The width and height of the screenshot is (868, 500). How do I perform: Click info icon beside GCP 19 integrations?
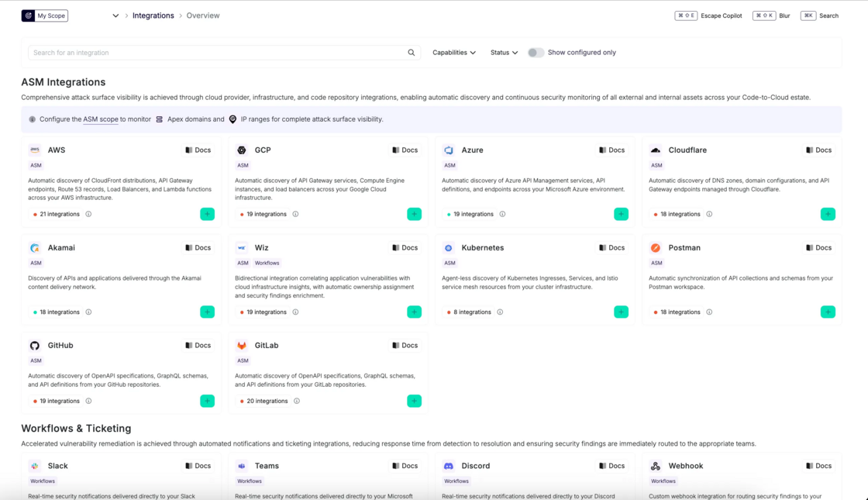[295, 214]
